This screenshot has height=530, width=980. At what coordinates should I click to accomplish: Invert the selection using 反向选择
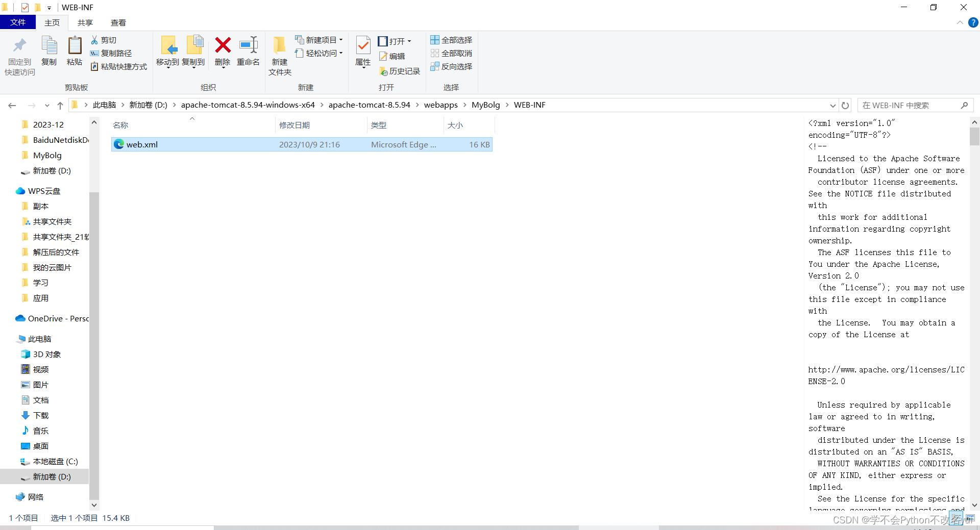[451, 66]
